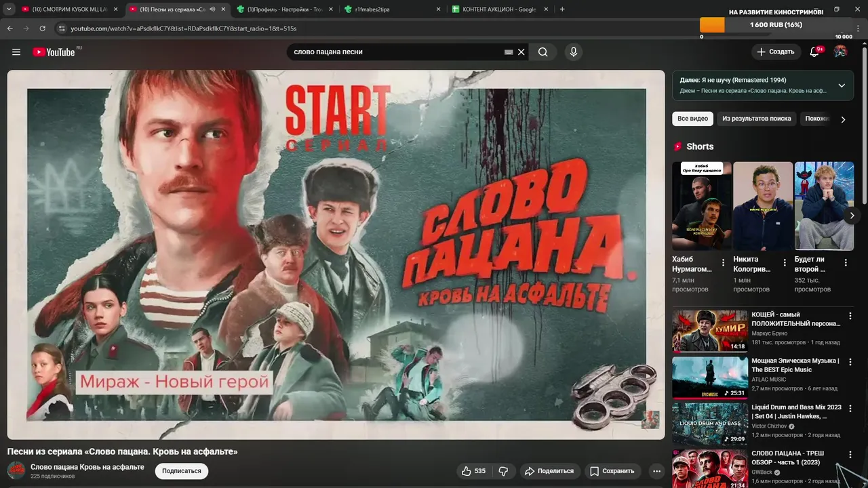Show more filter chips with the arrow

point(843,119)
